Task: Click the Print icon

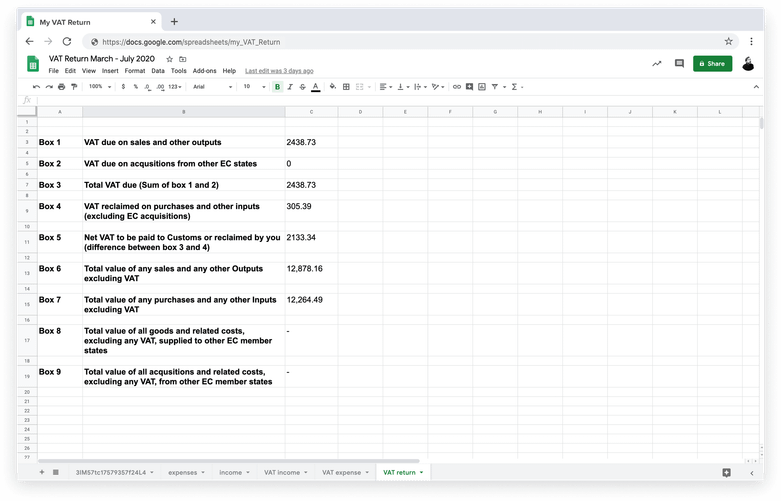Action: click(x=61, y=87)
